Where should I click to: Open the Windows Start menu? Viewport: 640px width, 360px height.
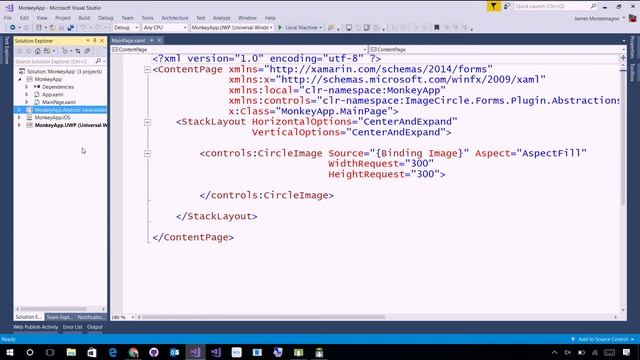point(9,352)
